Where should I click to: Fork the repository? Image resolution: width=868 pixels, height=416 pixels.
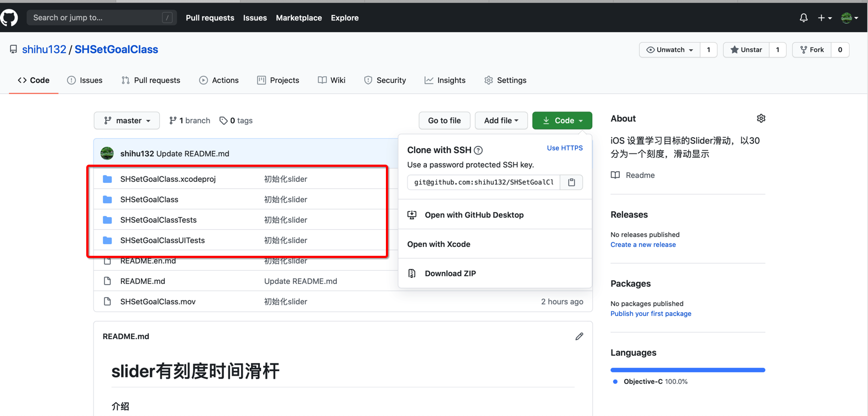pyautogui.click(x=812, y=50)
